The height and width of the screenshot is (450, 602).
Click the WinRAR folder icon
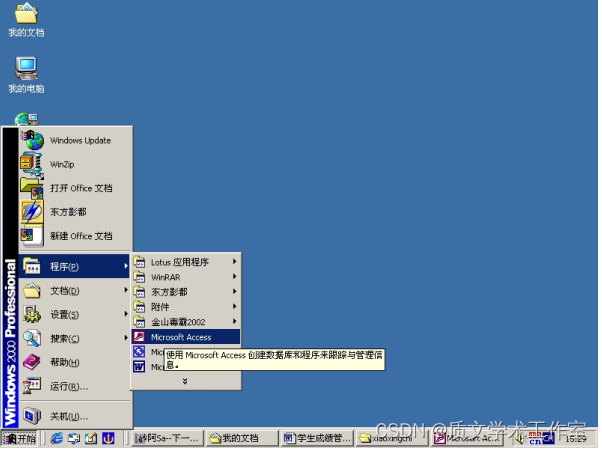pyautogui.click(x=139, y=277)
